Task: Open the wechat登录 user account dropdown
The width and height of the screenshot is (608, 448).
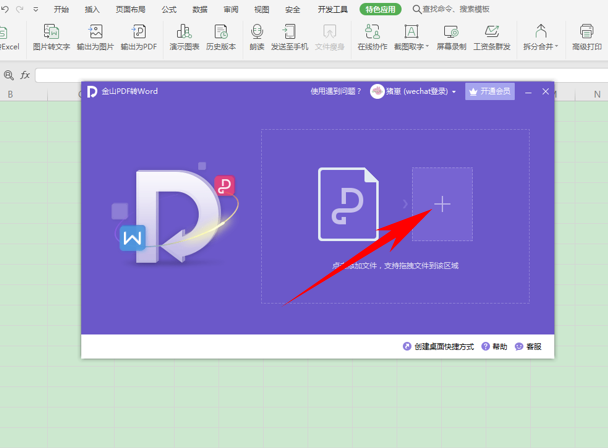Action: point(414,91)
